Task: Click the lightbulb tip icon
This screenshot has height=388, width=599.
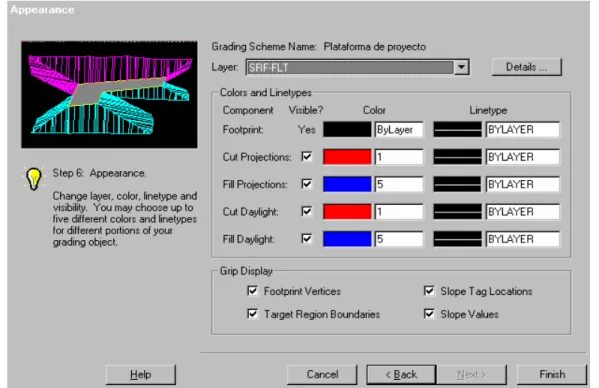Action: tap(34, 178)
